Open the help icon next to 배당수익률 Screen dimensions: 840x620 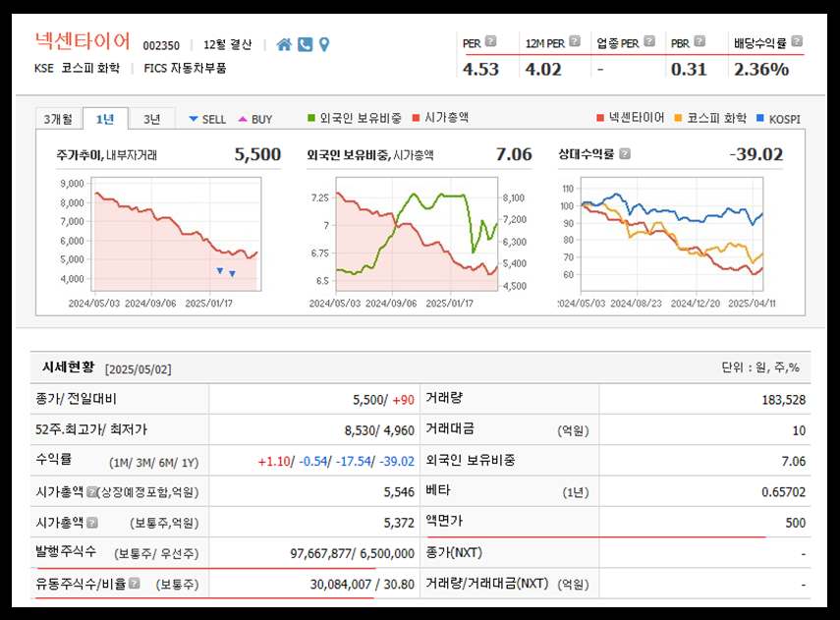[x=797, y=41]
